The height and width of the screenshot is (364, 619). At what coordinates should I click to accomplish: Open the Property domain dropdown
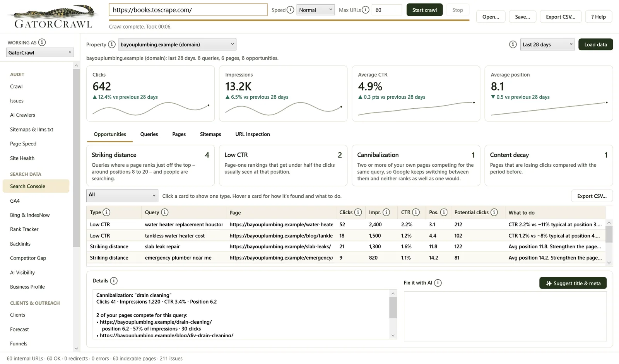click(x=177, y=44)
